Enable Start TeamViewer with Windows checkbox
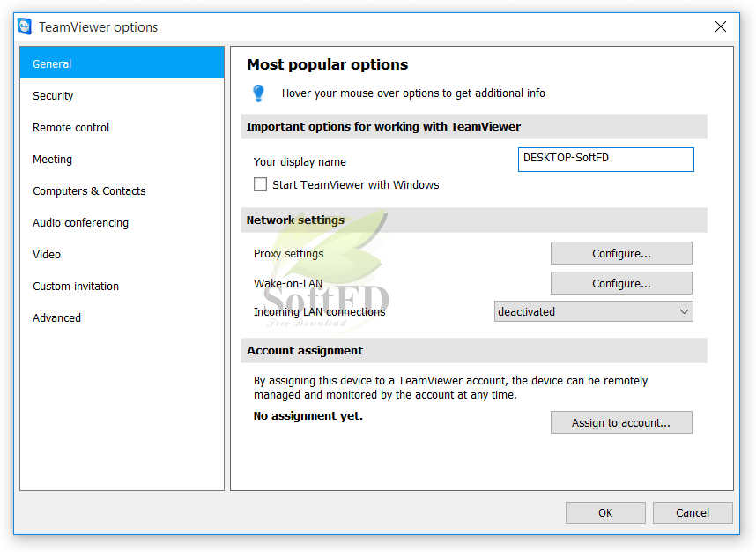This screenshot has height=552, width=756. tap(260, 185)
